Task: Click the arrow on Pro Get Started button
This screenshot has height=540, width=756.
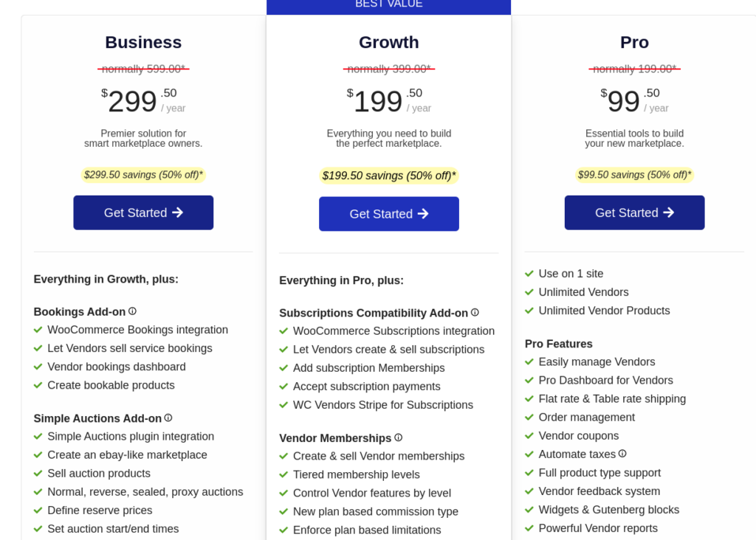Action: 668,212
